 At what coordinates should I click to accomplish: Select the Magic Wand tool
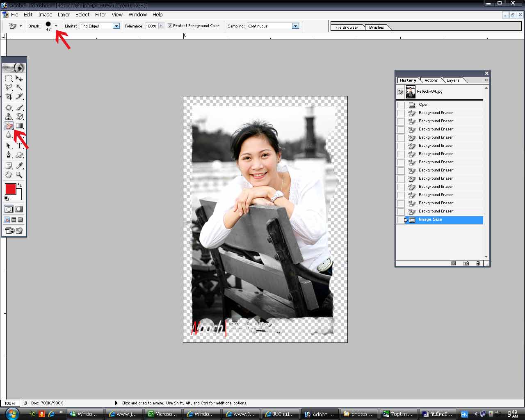(x=19, y=87)
